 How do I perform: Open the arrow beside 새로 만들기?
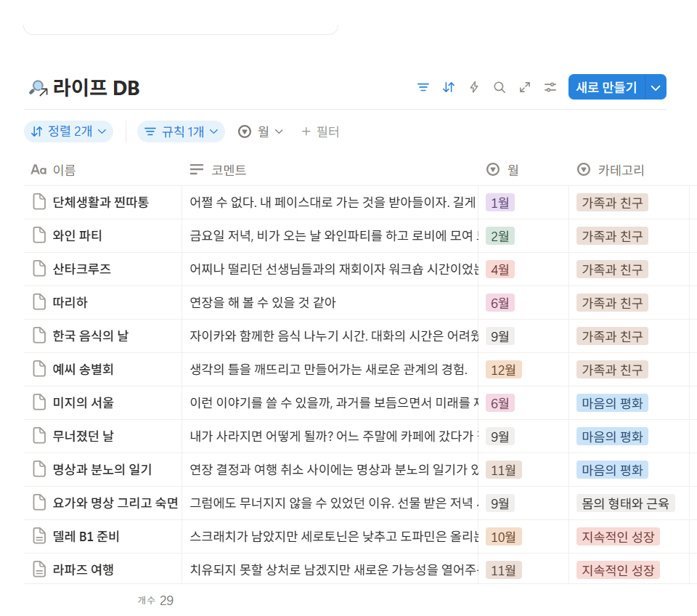pyautogui.click(x=656, y=87)
